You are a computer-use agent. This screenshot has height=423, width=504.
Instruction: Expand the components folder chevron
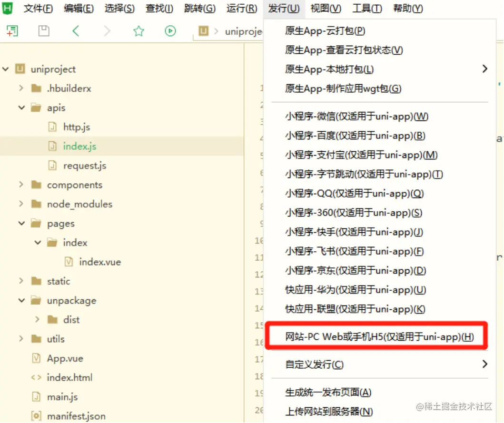pos(21,185)
